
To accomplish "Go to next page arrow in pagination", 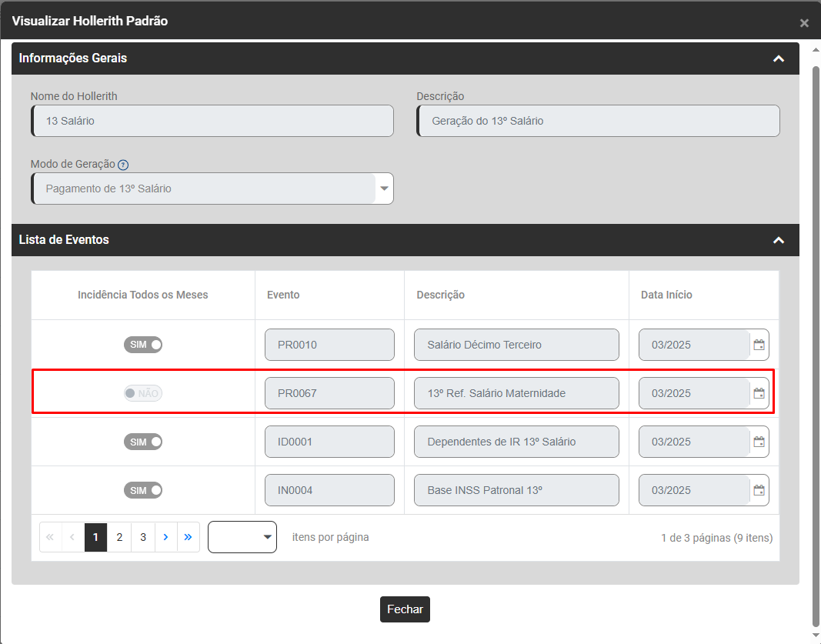I will pos(165,537).
